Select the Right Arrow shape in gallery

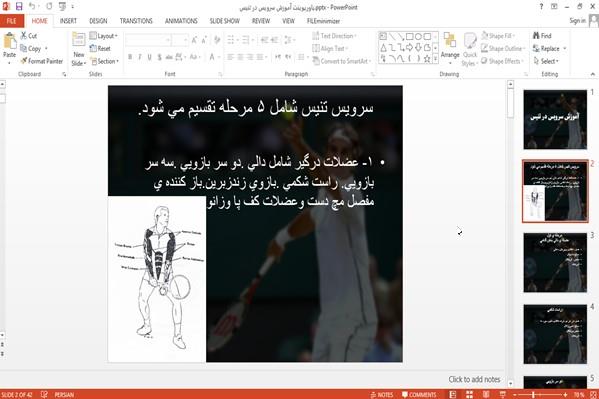click(410, 47)
